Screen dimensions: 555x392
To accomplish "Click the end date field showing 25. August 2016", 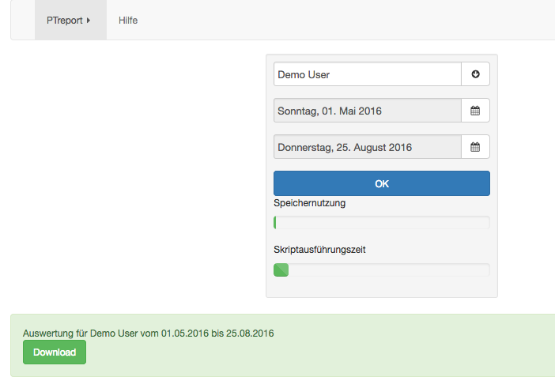I will [368, 147].
